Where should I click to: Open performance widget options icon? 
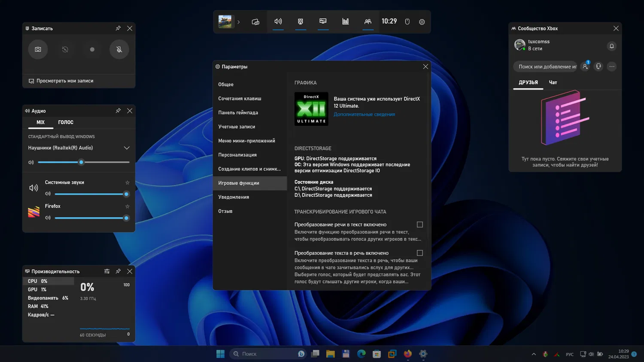click(107, 271)
